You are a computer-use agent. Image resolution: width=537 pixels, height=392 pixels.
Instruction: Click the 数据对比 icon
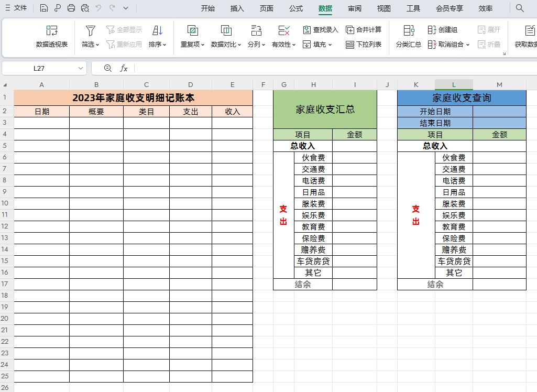(226, 30)
